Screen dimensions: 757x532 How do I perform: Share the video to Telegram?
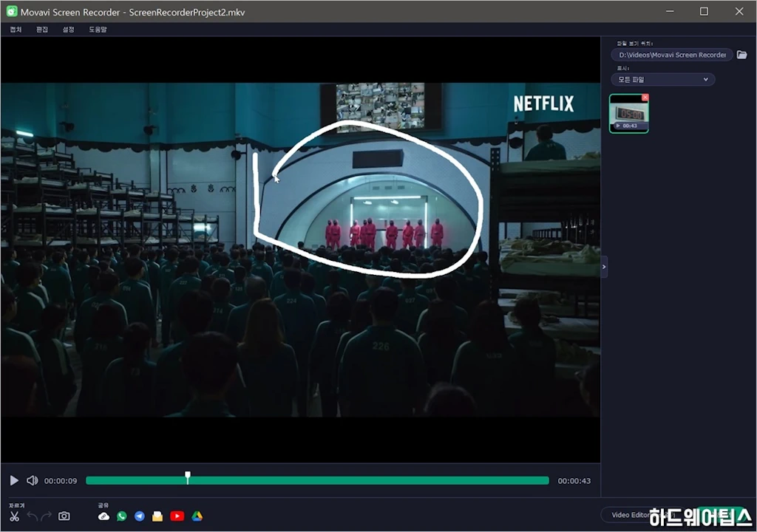coord(140,516)
